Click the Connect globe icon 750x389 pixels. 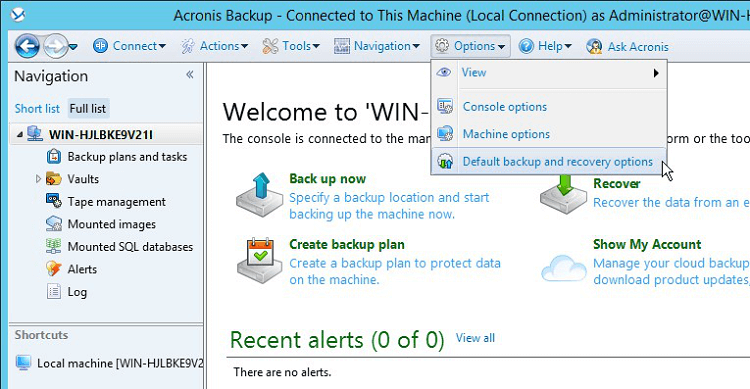(100, 46)
